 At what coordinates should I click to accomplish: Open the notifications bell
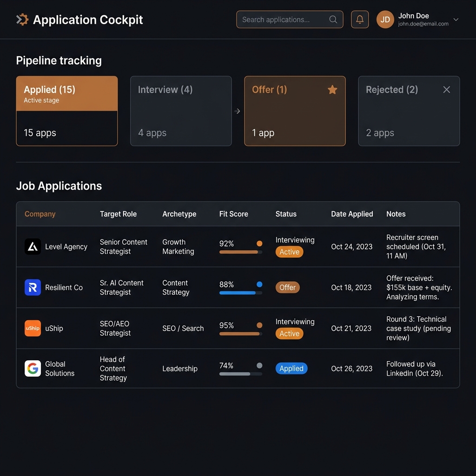[x=360, y=20]
